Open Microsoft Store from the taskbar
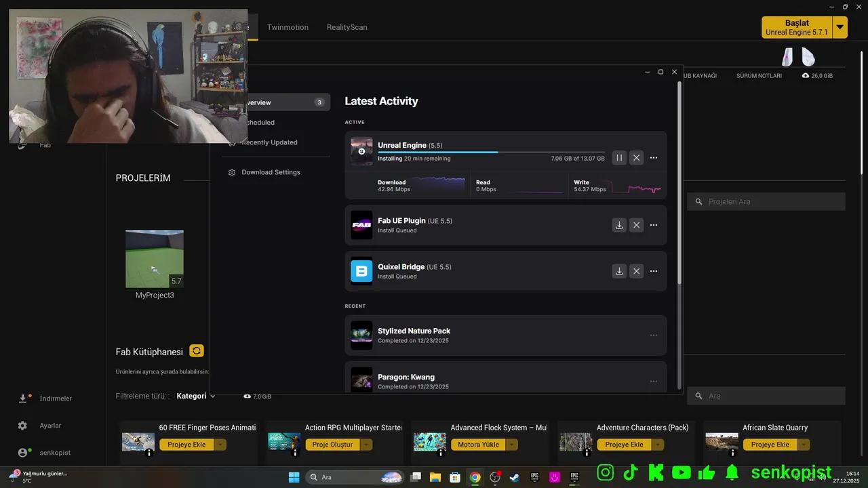 455,477
